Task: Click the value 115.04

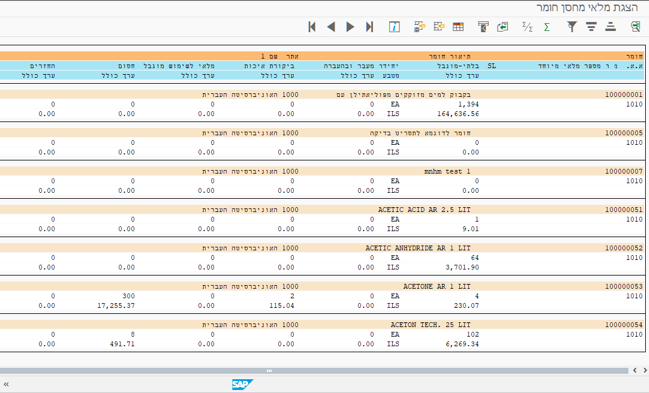Action: 282,306
